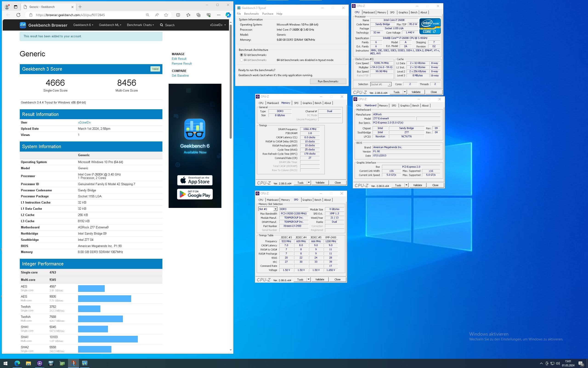The height and width of the screenshot is (368, 588).
Task: Click the browser address bar URL
Action: (x=71, y=15)
